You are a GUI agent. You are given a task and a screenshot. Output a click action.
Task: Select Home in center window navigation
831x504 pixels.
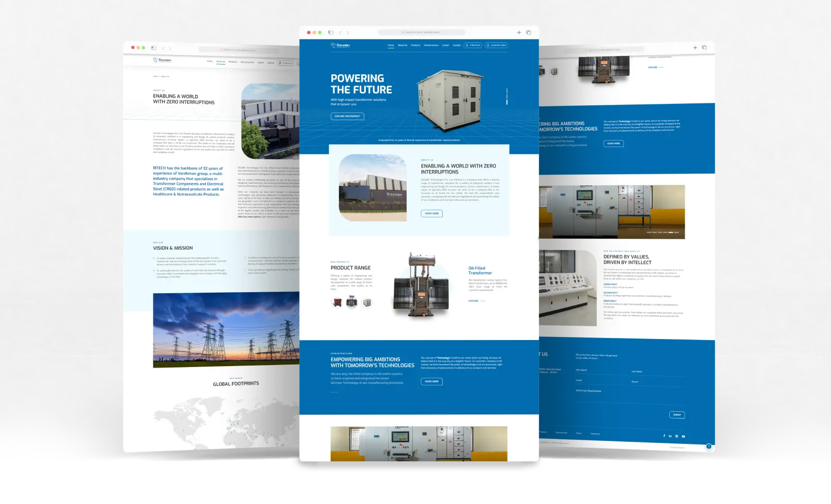(x=391, y=45)
